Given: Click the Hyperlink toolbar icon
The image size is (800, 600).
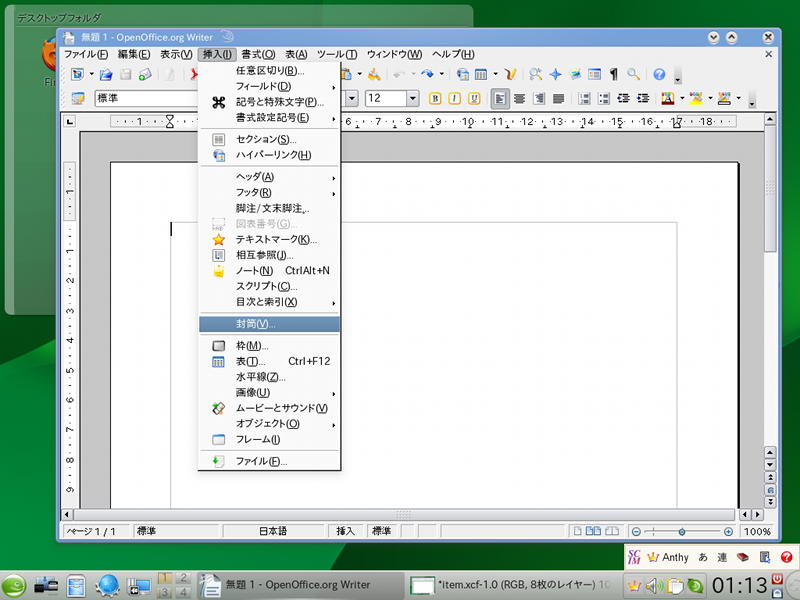Looking at the screenshot, I should (x=463, y=74).
